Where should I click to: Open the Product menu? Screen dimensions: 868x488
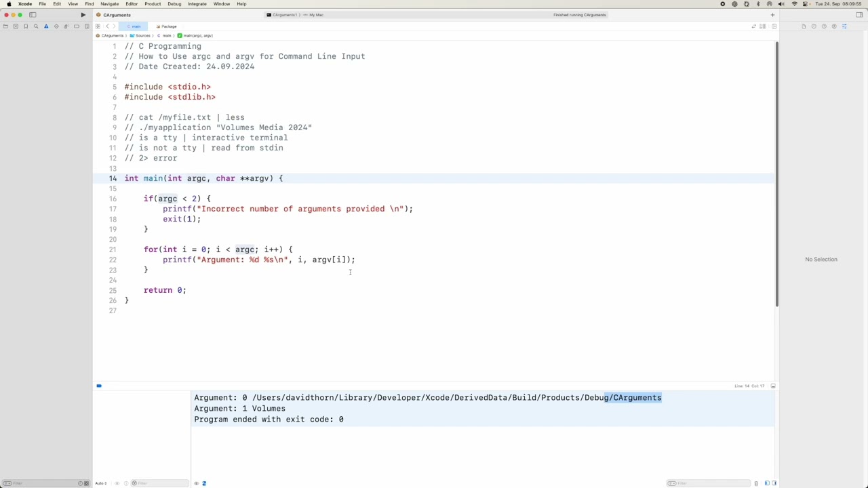[x=153, y=4]
